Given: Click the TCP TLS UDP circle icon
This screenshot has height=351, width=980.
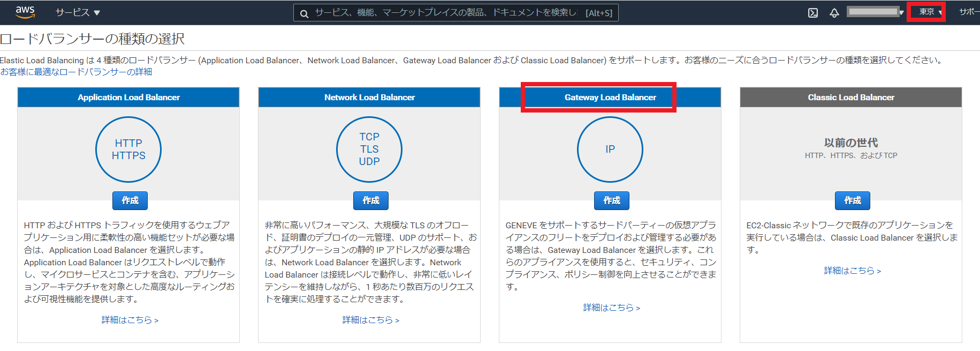Looking at the screenshot, I should click(x=369, y=150).
